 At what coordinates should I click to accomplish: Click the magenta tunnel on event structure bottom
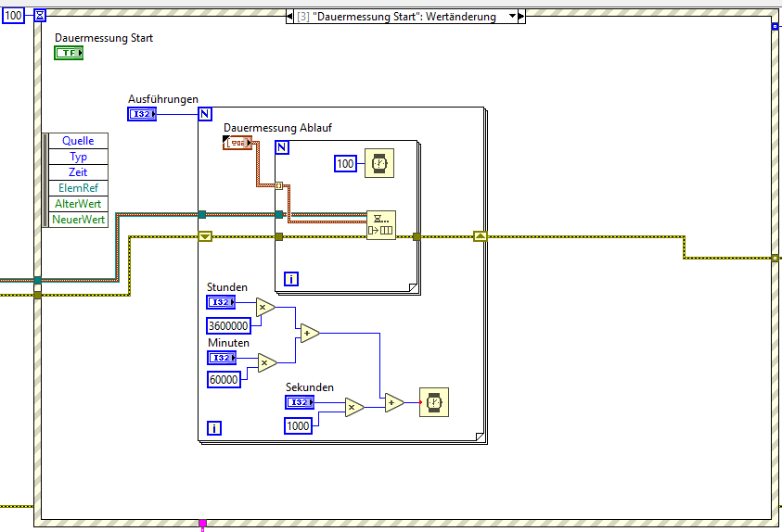[202, 524]
